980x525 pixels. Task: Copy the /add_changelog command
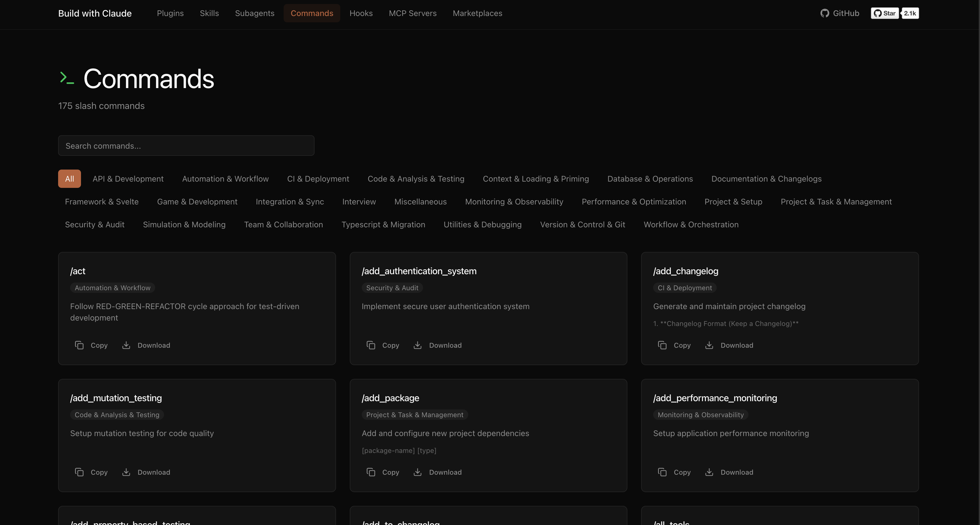click(x=675, y=345)
